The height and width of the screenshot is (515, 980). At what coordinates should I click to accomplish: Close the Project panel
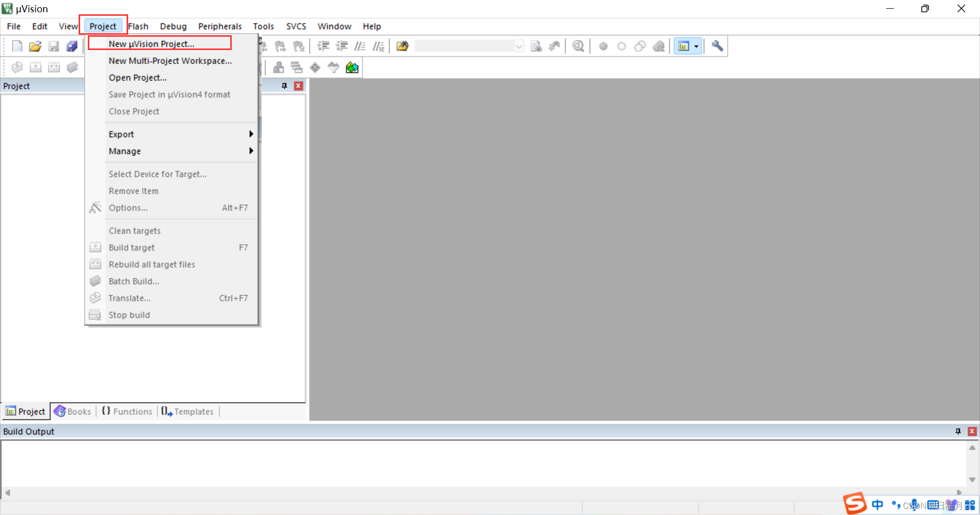(299, 86)
